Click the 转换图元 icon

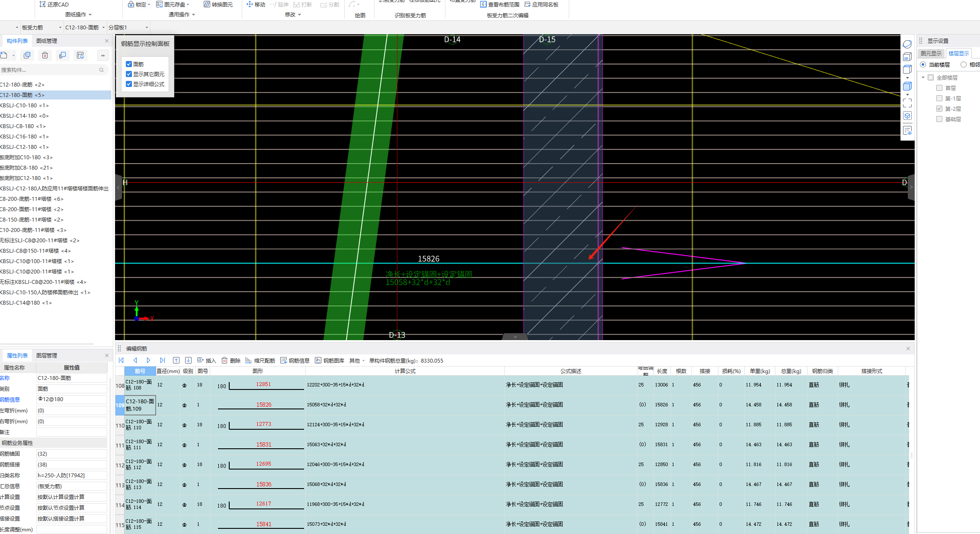coord(207,4)
